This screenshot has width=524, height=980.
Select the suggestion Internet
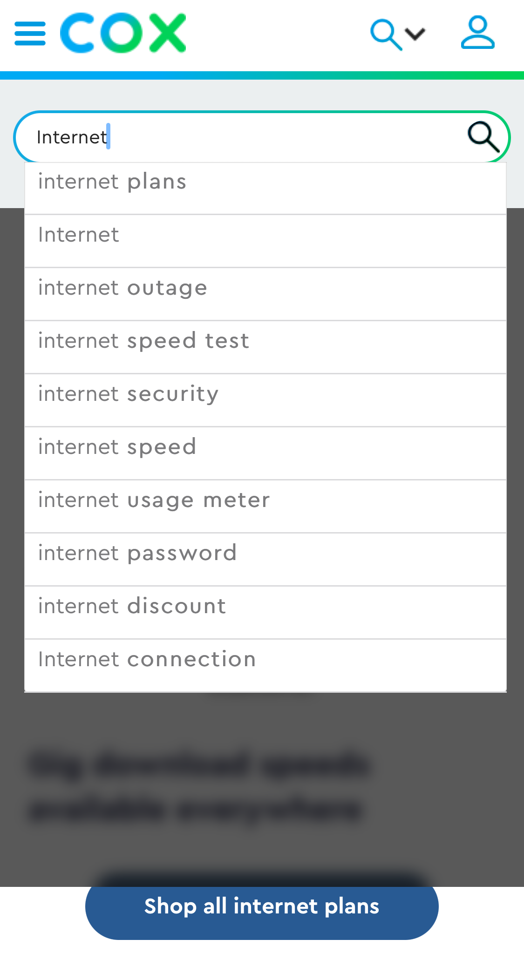pos(78,235)
